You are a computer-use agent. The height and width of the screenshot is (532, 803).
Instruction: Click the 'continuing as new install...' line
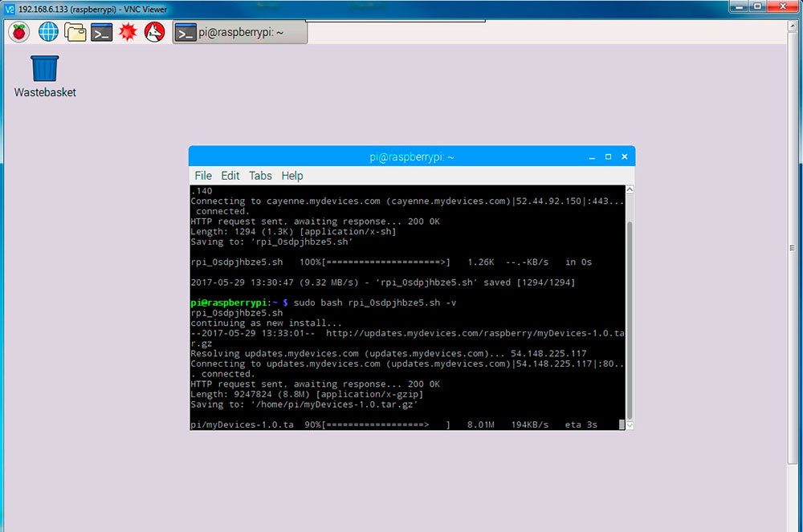tap(266, 323)
